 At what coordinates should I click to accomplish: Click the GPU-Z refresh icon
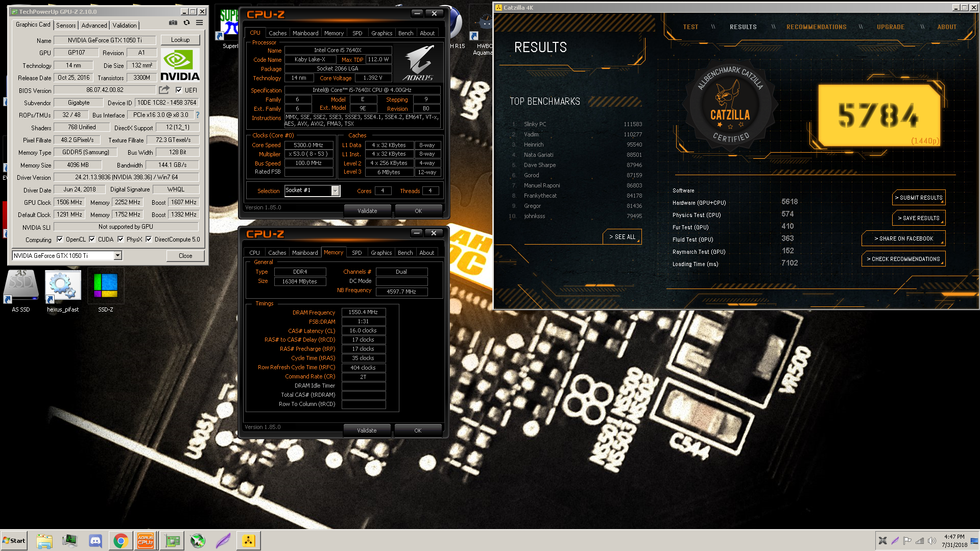pos(186,22)
